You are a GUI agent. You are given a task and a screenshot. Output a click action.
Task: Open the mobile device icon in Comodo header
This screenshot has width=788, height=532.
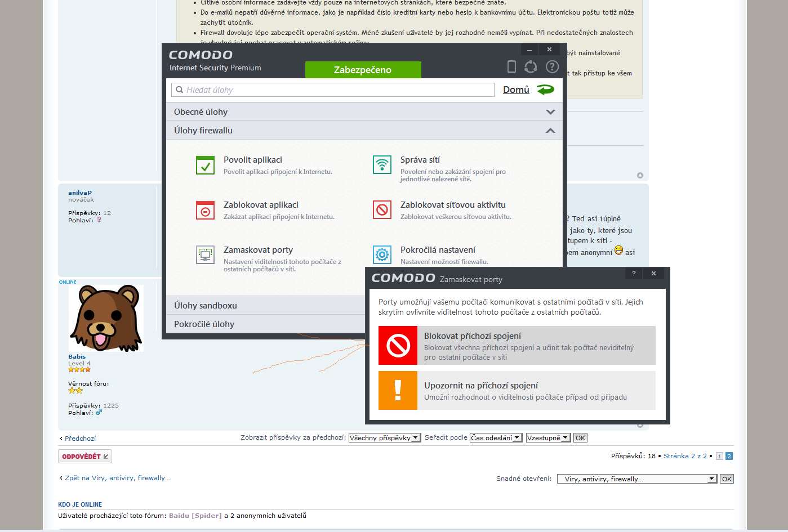pos(511,67)
